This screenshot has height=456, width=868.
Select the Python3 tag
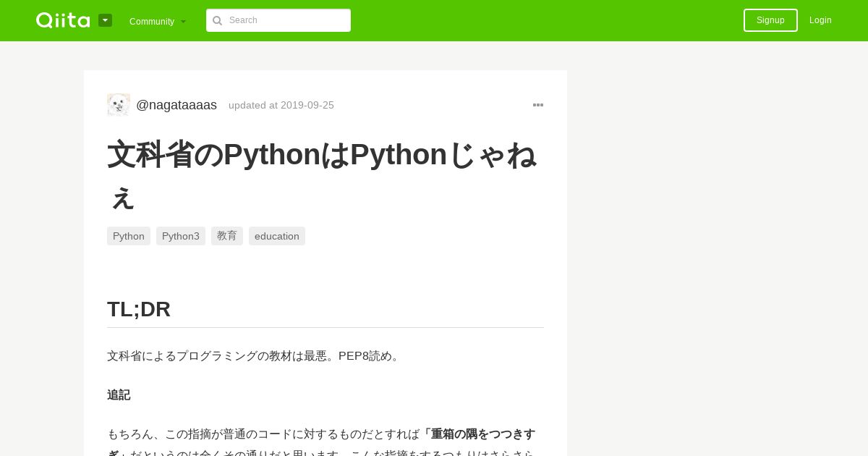pos(181,236)
